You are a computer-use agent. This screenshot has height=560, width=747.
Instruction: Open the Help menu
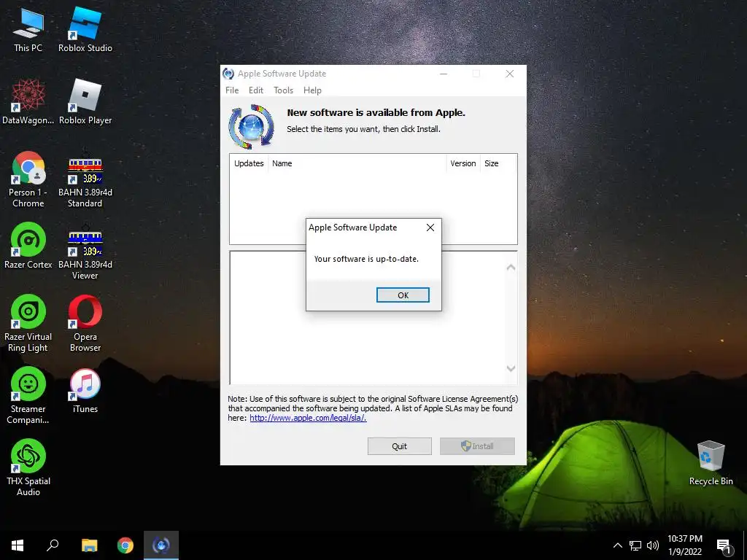[x=312, y=90]
